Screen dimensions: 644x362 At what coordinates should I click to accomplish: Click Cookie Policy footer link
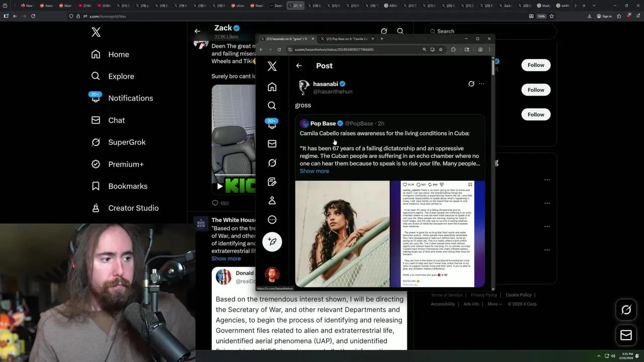pos(518,295)
